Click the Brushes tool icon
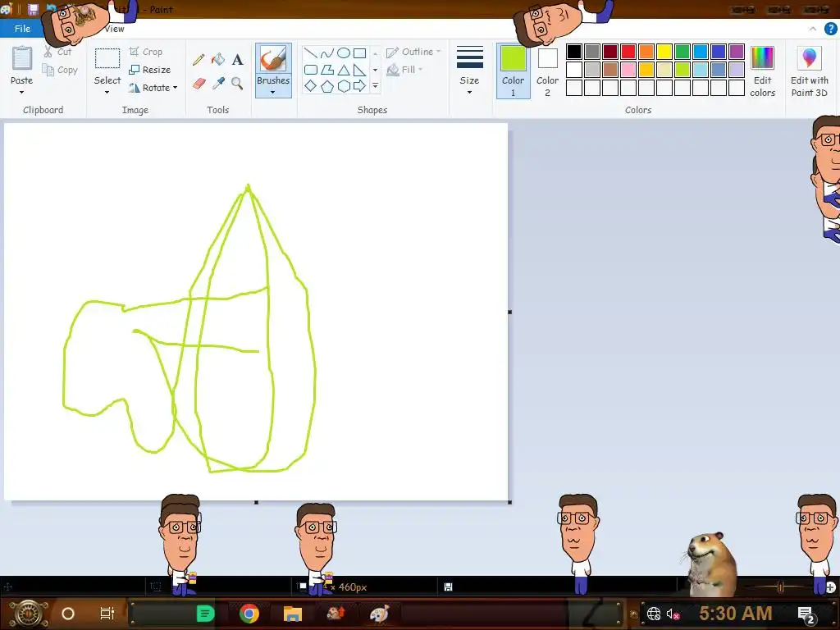The image size is (840, 630). pos(273,59)
